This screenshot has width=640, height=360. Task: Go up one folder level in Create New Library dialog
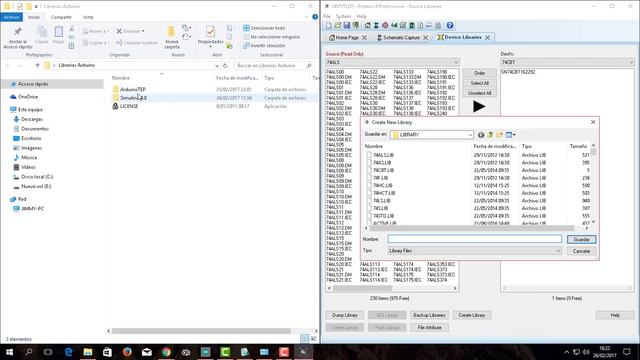[490, 135]
